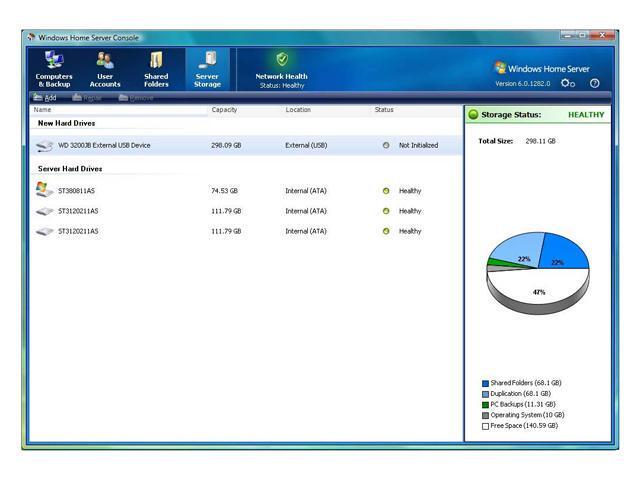Click the Internal (ATA) cell for ST380811AS

coord(306,191)
